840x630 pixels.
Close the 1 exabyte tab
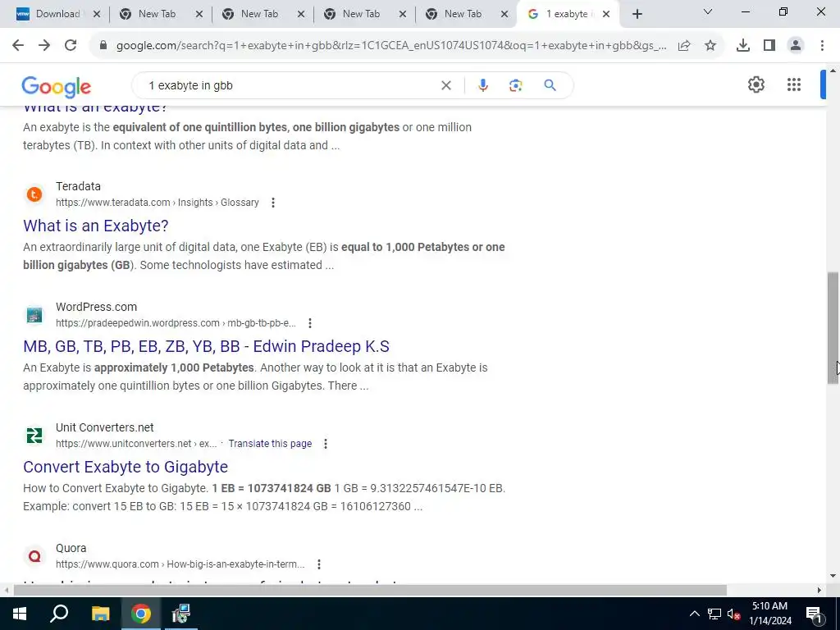[606, 15]
